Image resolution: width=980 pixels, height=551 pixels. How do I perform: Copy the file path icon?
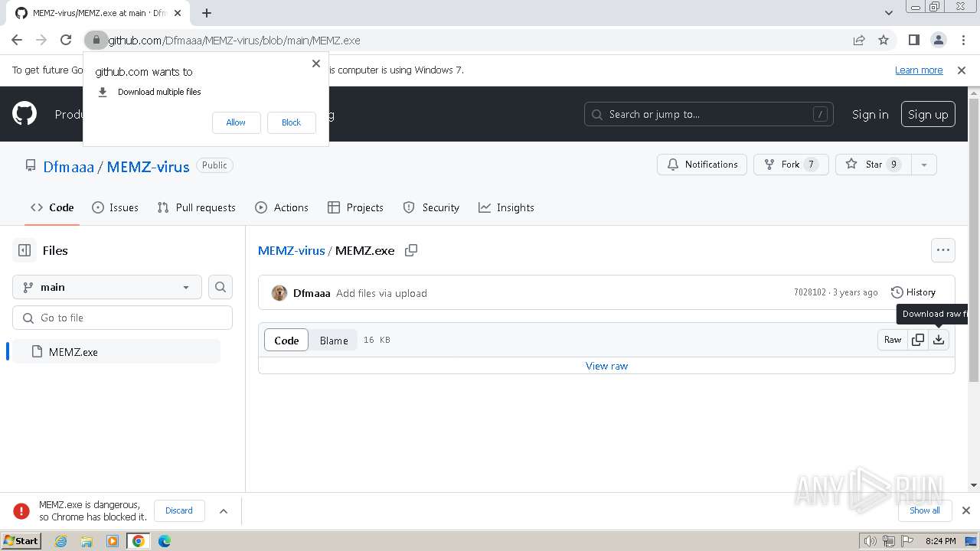(411, 250)
